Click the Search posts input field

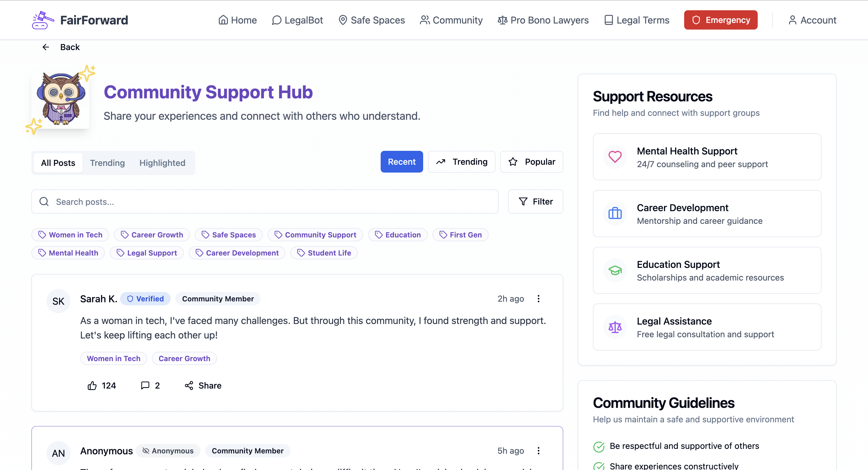click(265, 202)
